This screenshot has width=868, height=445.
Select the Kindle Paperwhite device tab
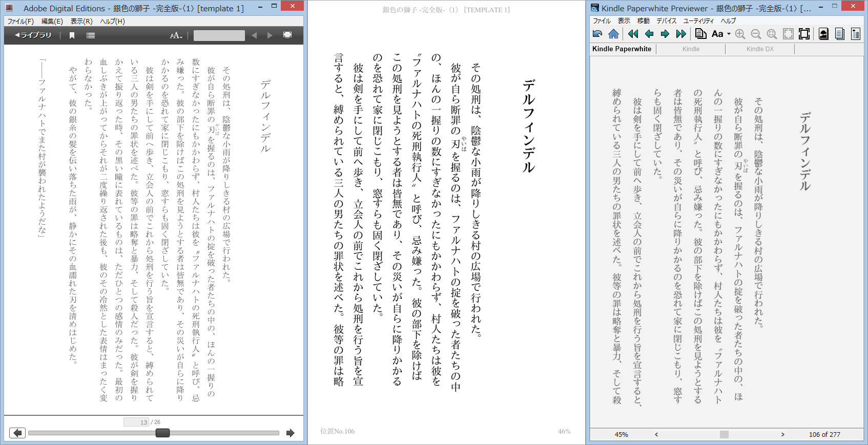(622, 49)
